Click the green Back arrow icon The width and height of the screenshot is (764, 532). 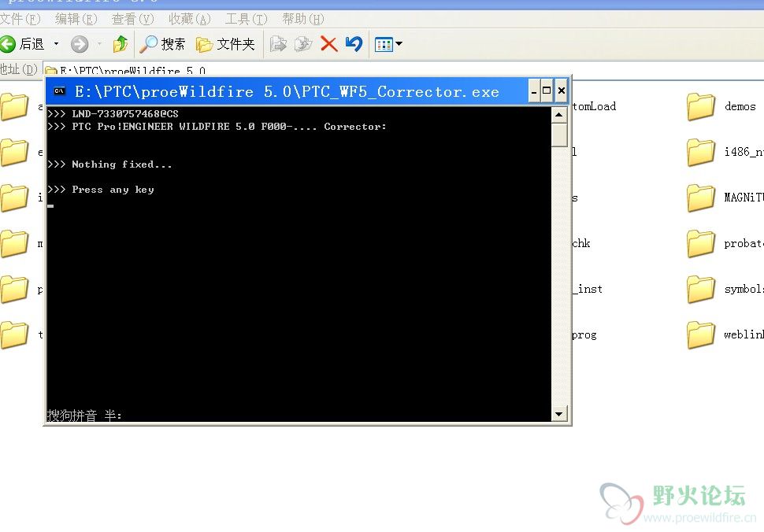click(x=8, y=44)
